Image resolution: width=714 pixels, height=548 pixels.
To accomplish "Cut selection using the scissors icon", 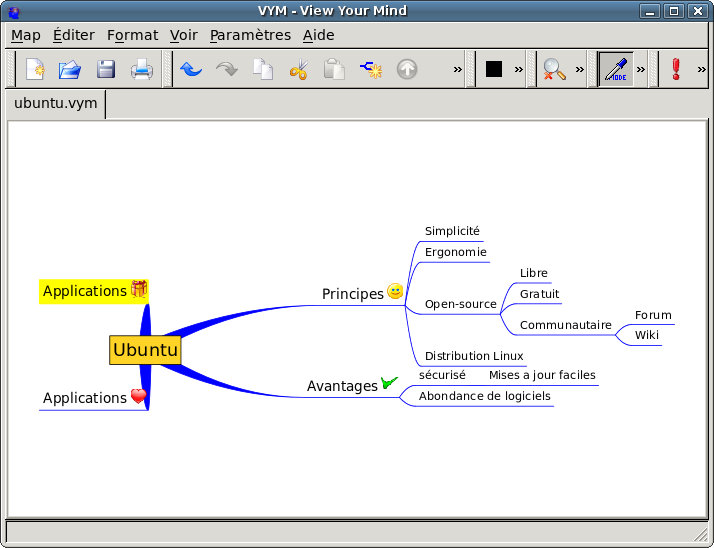I will (x=299, y=70).
